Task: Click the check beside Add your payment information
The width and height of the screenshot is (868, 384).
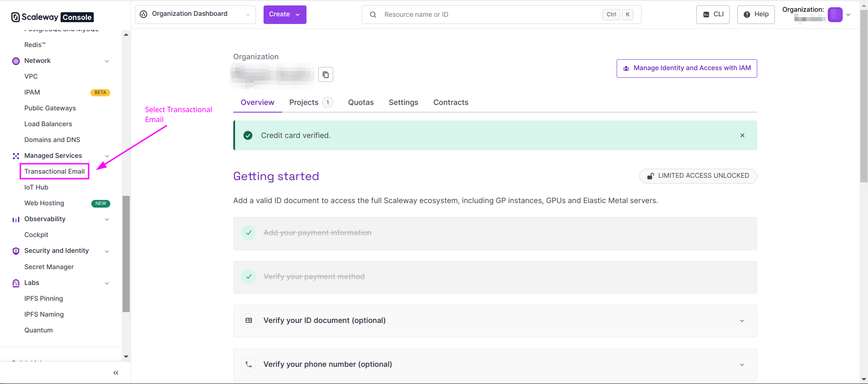Action: click(249, 232)
